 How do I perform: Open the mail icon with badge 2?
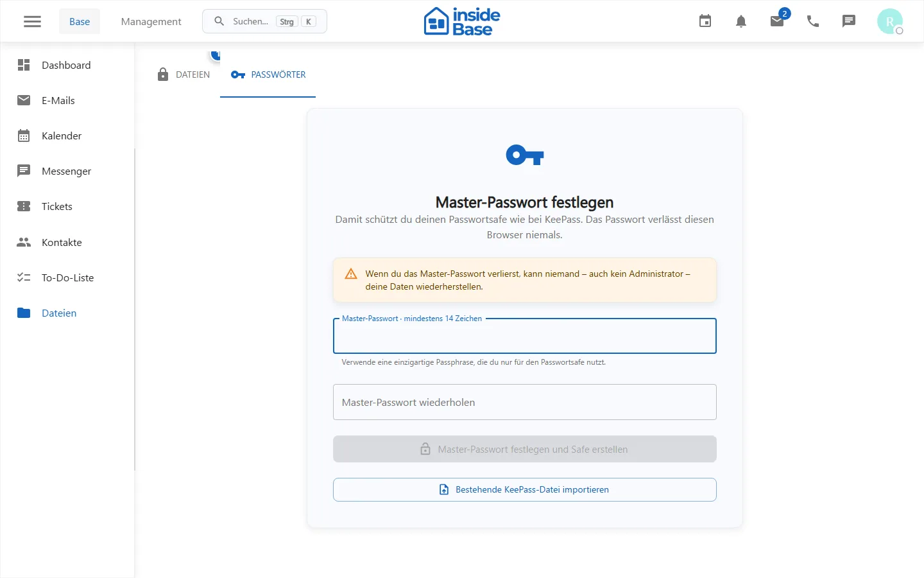click(777, 21)
